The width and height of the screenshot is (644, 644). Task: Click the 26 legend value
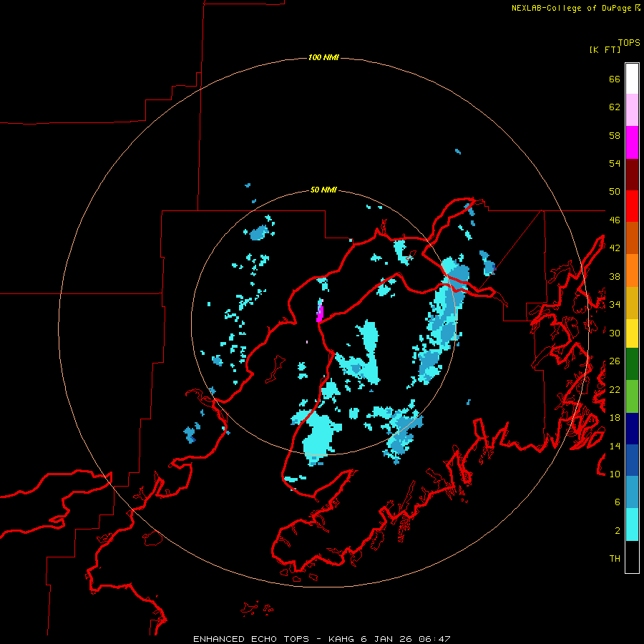[x=615, y=361]
